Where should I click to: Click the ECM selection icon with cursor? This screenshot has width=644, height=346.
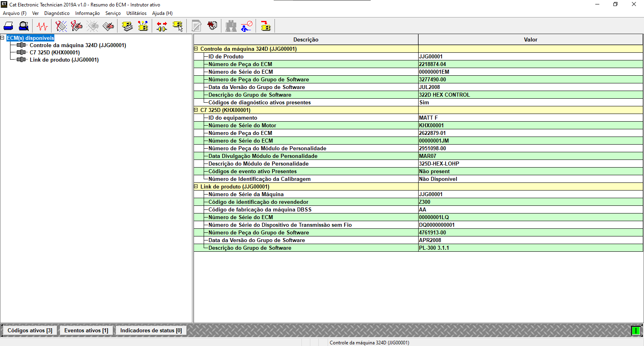pos(178,26)
